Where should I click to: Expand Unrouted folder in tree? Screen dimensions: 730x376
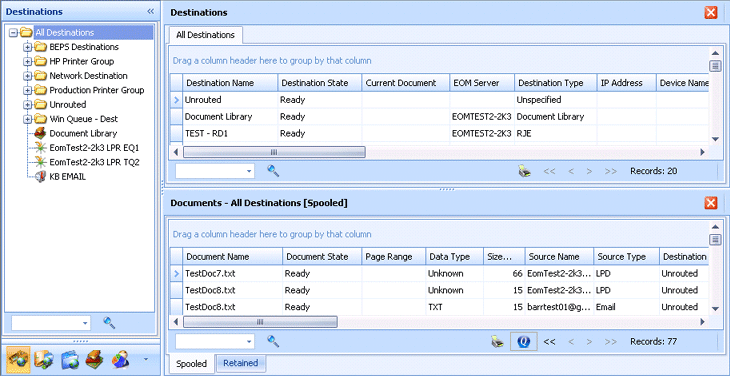[x=27, y=105]
